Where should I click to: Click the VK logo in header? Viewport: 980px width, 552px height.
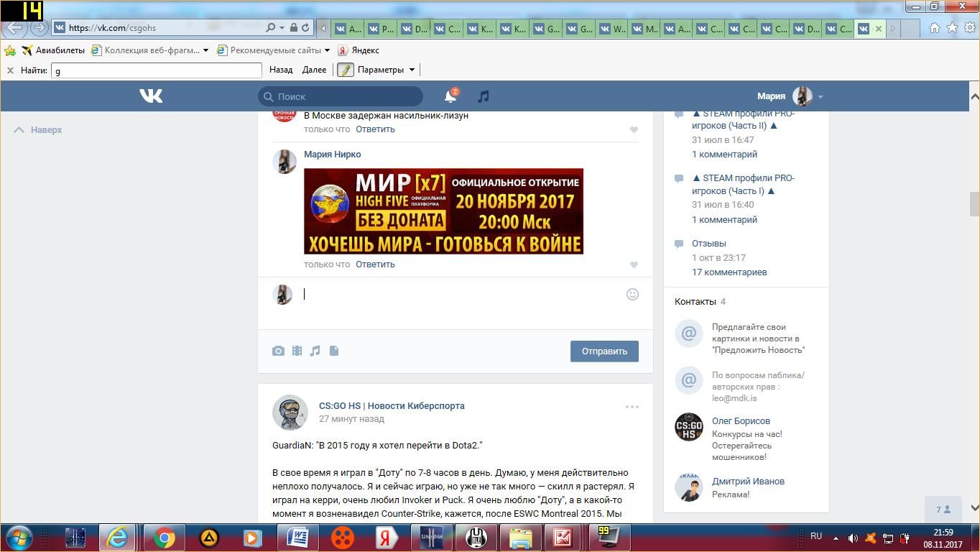click(151, 96)
